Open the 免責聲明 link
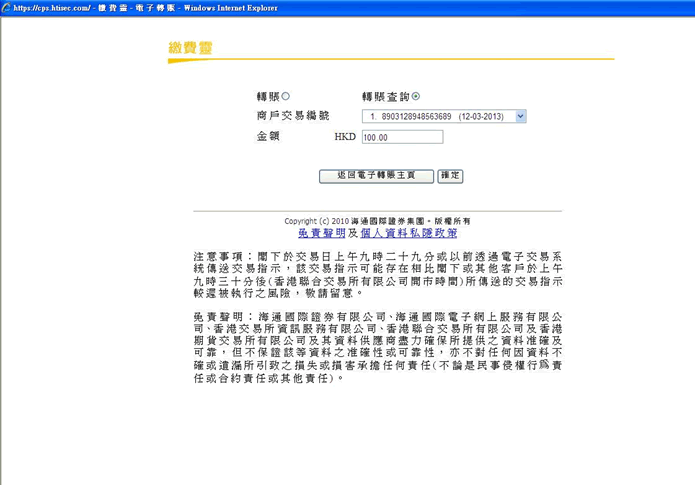Image resolution: width=695 pixels, height=485 pixels. 322,233
